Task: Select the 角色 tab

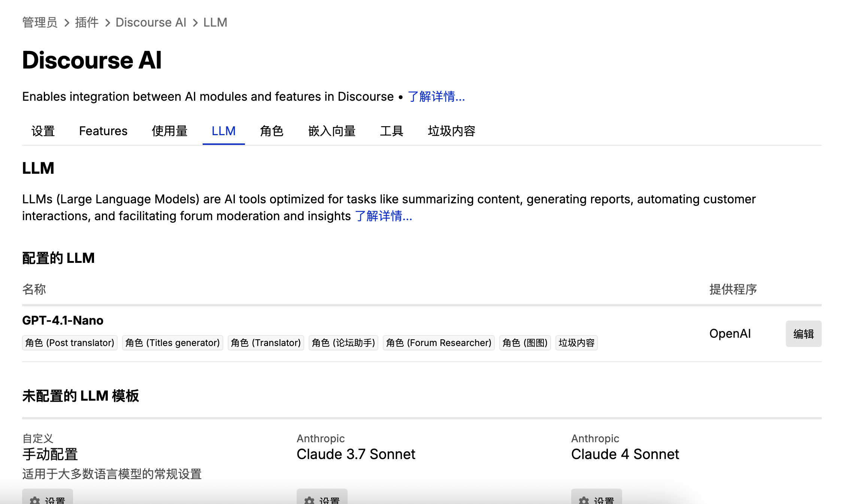Action: 272,131
